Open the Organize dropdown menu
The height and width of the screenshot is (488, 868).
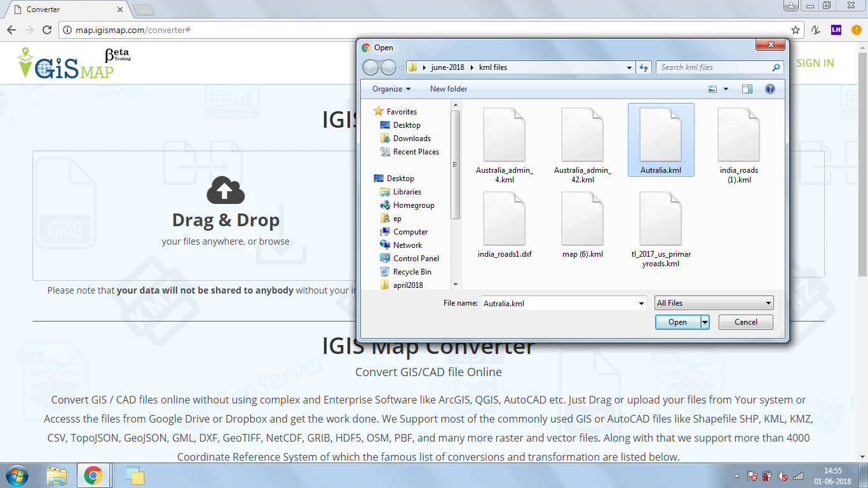390,88
